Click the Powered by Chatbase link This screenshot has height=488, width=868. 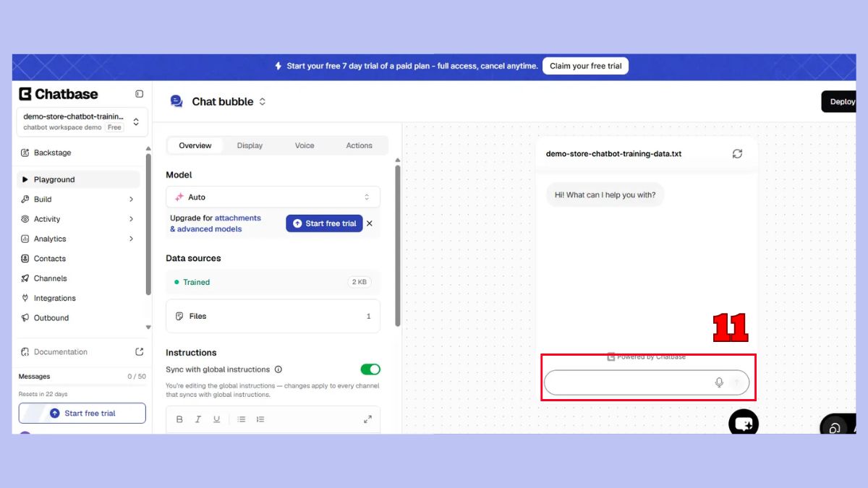(x=647, y=356)
